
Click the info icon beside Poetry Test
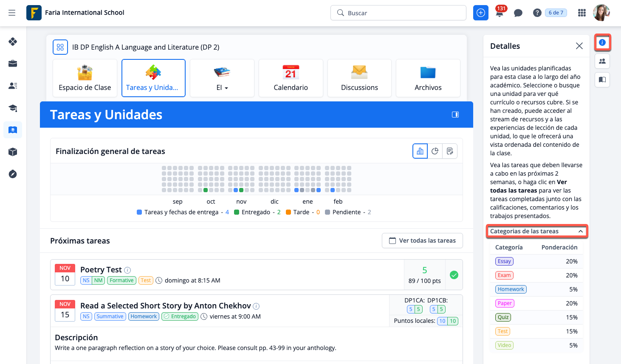click(127, 270)
